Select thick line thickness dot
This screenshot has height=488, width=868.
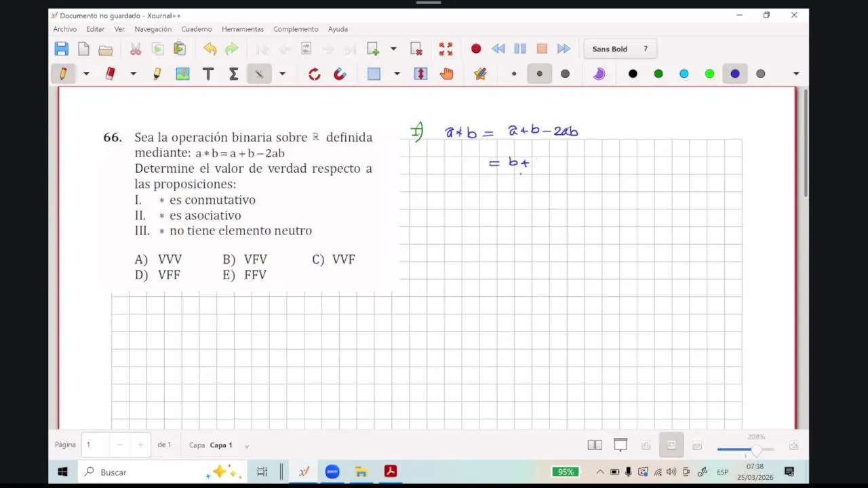pyautogui.click(x=565, y=74)
